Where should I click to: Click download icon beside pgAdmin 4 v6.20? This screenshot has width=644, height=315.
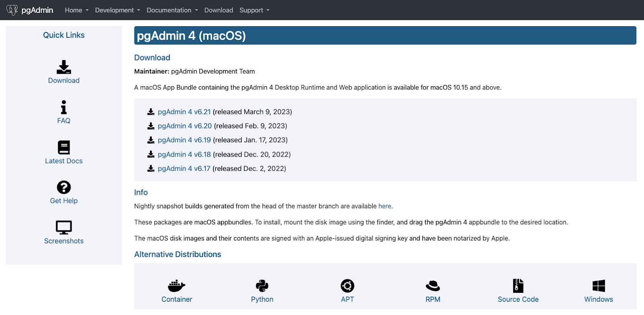tap(151, 126)
